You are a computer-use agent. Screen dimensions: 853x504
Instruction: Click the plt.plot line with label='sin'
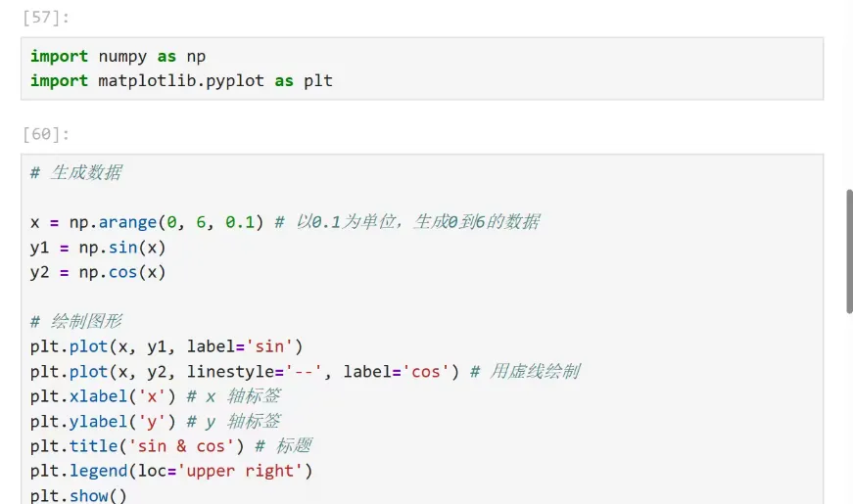tap(166, 346)
